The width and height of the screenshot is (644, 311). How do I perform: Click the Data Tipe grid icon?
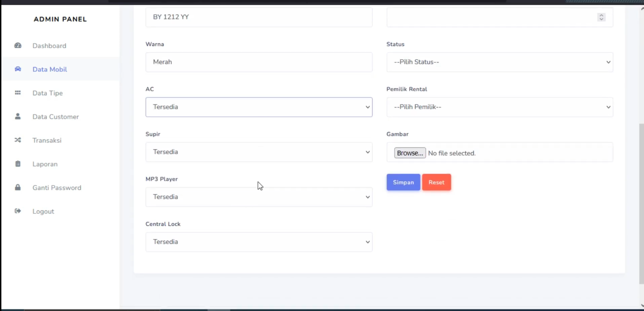click(x=18, y=93)
